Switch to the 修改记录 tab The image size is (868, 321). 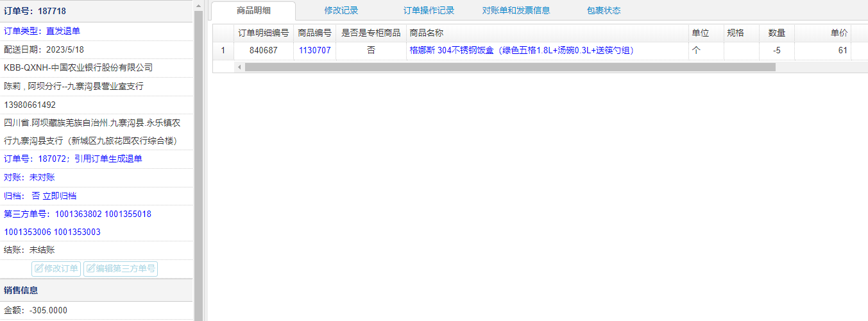coord(341,10)
